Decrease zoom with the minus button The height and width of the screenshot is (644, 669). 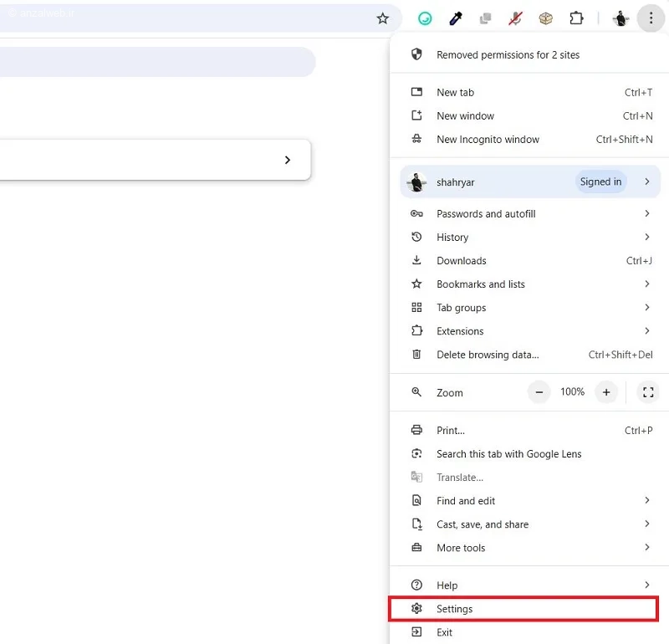coord(539,391)
